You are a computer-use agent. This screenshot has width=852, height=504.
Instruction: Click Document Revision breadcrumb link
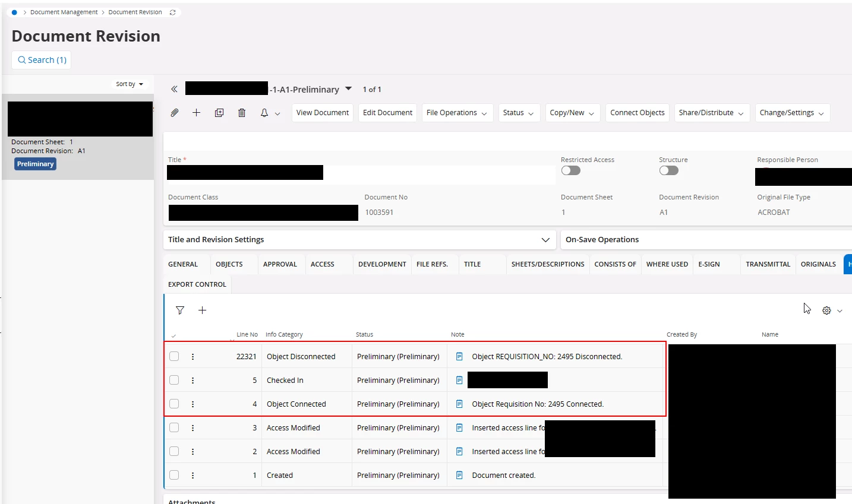point(135,12)
